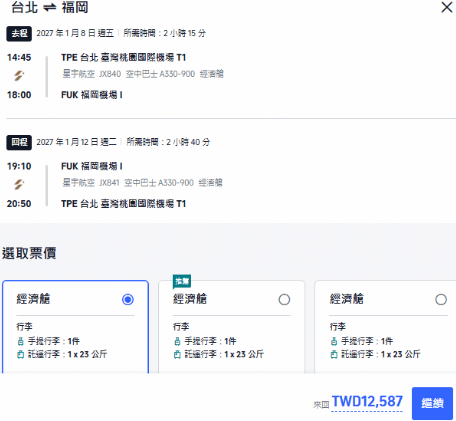Screen dimensions: 456x421
Task: Click checked baggage icon in third fare card
Action: (x=334, y=354)
